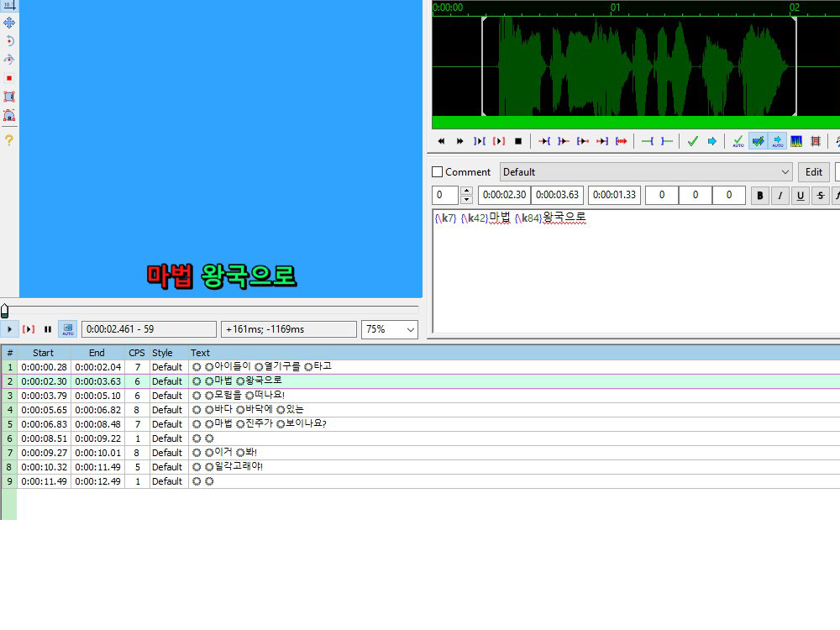Open the 75% video zoom dropdown
Image resolution: width=840 pixels, height=630 pixels.
(x=390, y=329)
